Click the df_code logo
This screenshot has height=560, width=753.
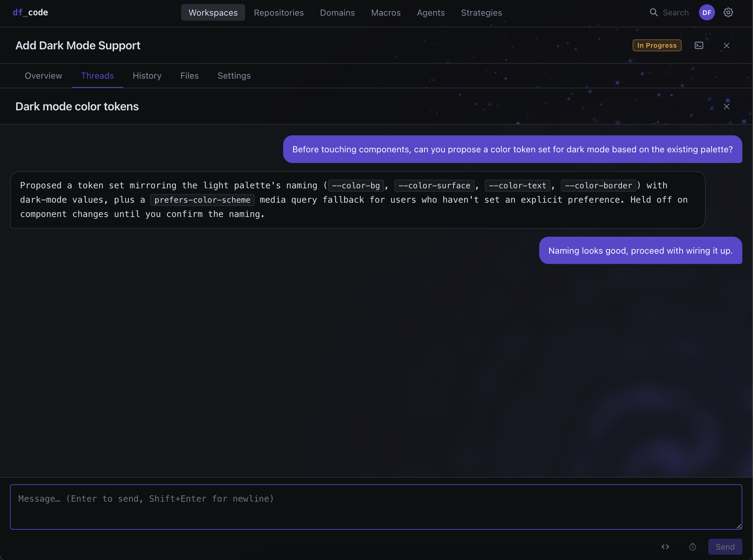click(x=30, y=13)
